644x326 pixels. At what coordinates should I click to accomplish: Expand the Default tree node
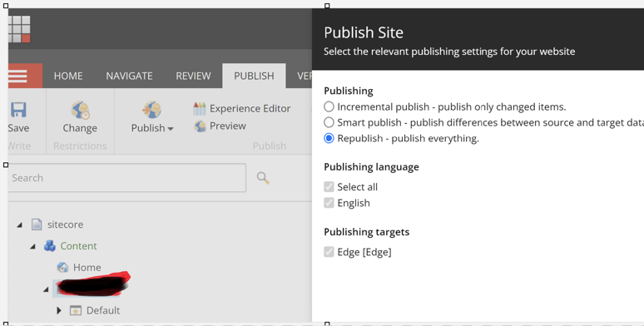click(59, 310)
